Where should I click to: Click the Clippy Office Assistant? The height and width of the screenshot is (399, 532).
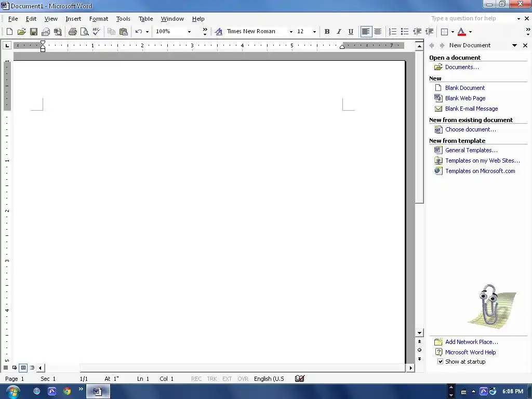[x=491, y=306]
